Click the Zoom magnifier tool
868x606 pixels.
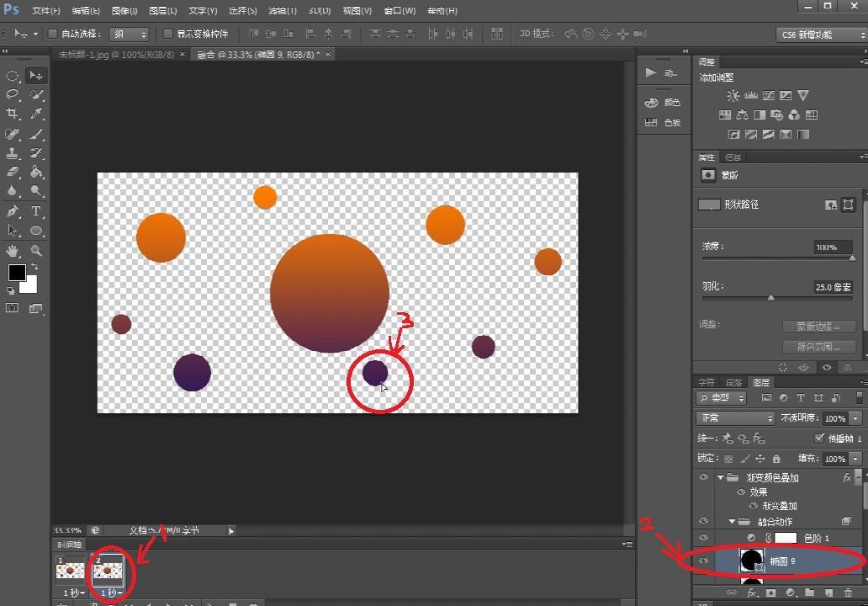(37, 251)
